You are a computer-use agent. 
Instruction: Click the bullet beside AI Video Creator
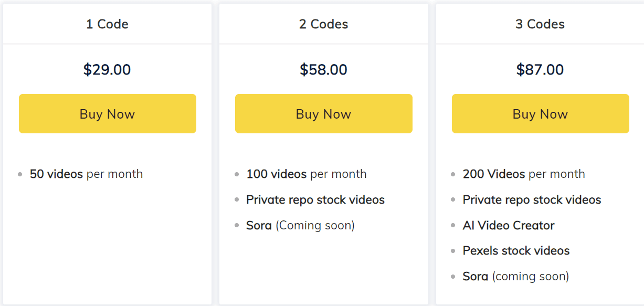[x=452, y=225]
